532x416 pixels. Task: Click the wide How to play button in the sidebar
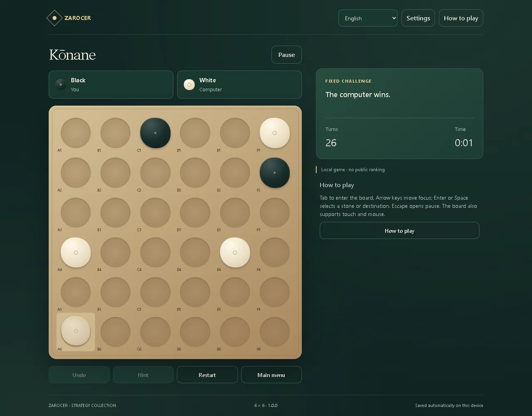(399, 230)
